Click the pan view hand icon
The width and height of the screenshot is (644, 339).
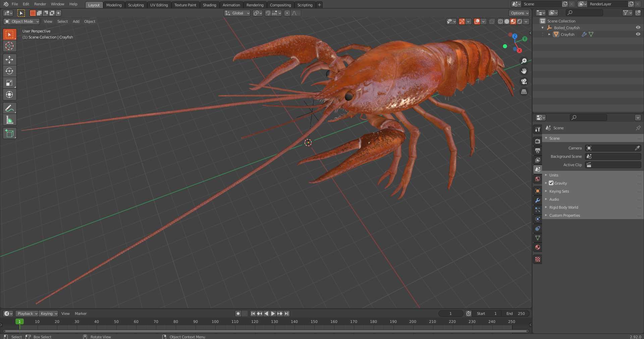524,71
